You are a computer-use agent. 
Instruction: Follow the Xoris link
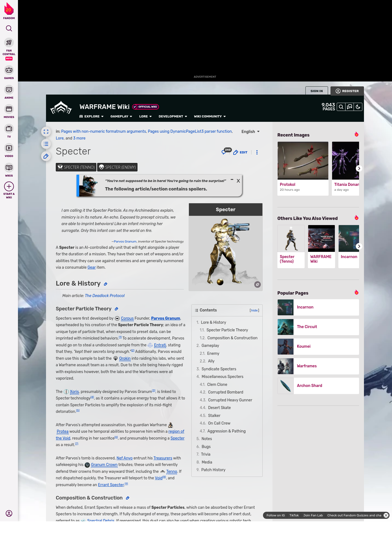click(74, 392)
